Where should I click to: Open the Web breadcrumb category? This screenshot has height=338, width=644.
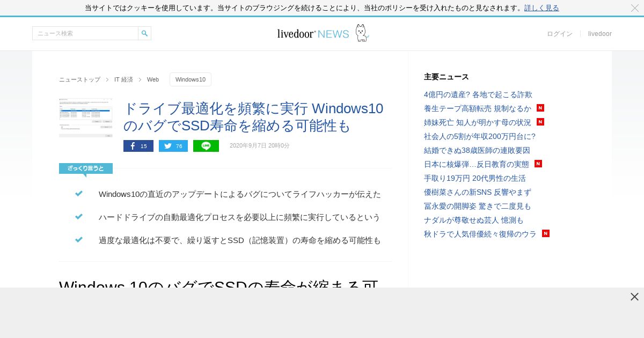(153, 79)
